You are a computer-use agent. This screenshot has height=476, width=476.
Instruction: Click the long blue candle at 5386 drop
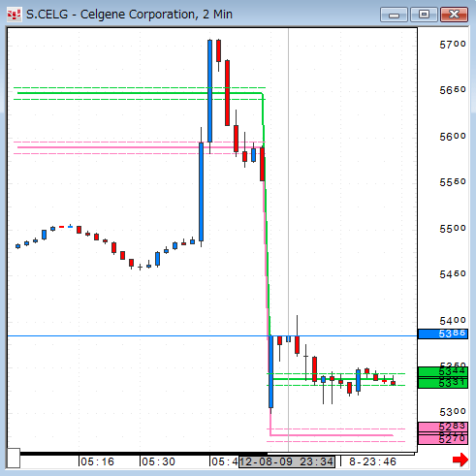[270, 372]
